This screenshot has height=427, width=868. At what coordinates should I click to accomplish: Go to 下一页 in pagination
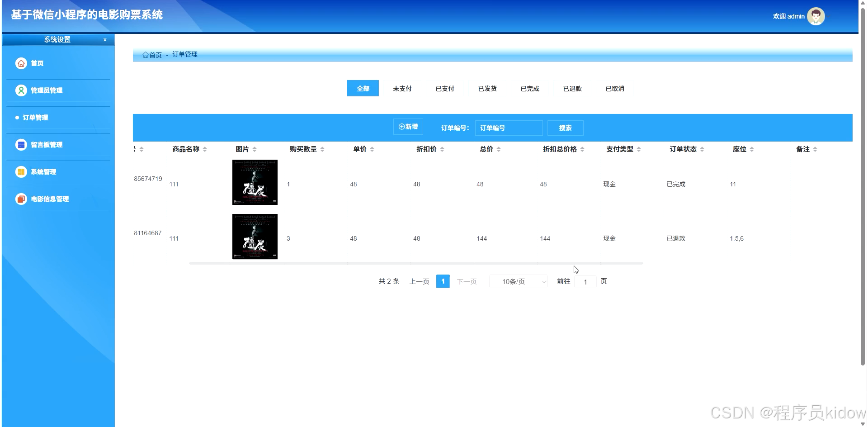tap(467, 281)
